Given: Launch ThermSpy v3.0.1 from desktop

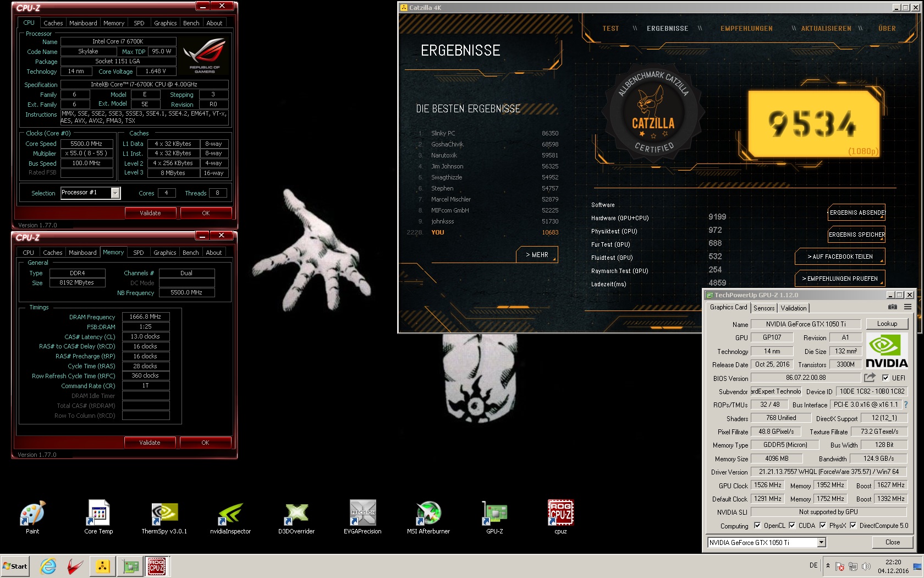Looking at the screenshot, I should [164, 517].
